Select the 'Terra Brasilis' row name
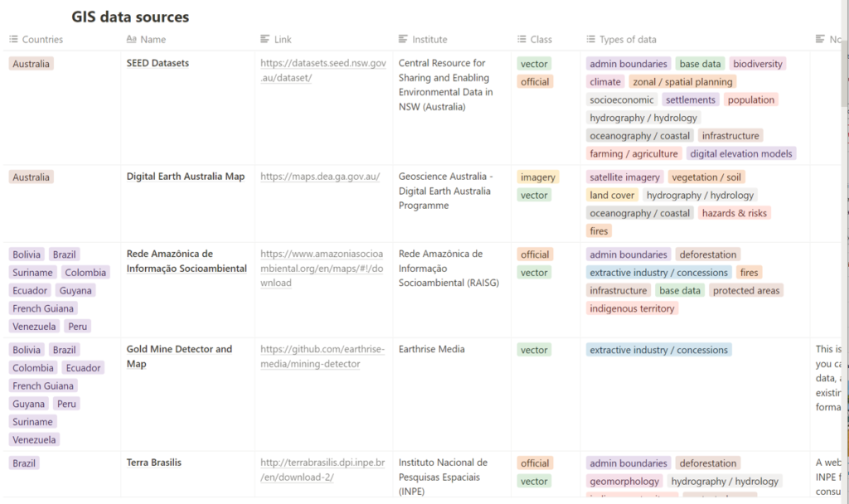Image resolution: width=849 pixels, height=504 pixels. 154,463
